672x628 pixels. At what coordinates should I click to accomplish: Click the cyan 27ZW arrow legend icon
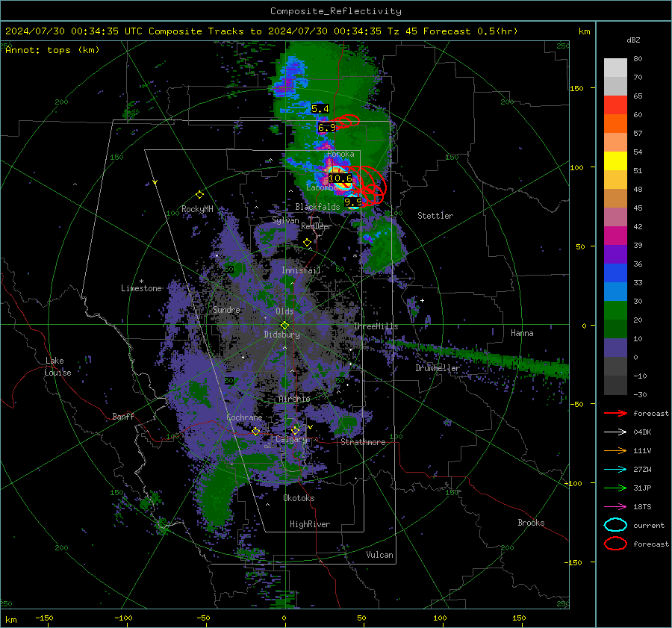coord(615,470)
